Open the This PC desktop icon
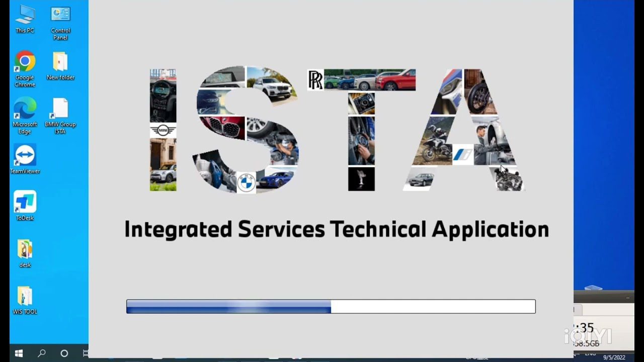 coord(25,20)
